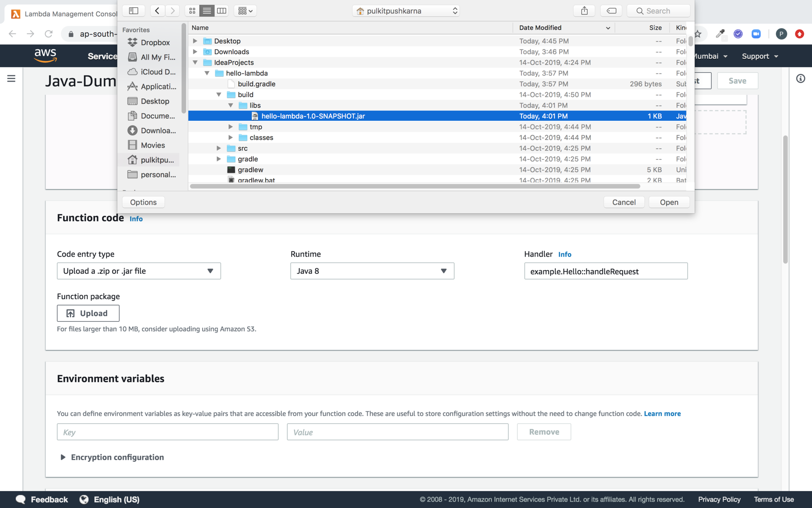This screenshot has height=508, width=812.
Task: Open the Runtime Java 8 dropdown
Action: (372, 271)
